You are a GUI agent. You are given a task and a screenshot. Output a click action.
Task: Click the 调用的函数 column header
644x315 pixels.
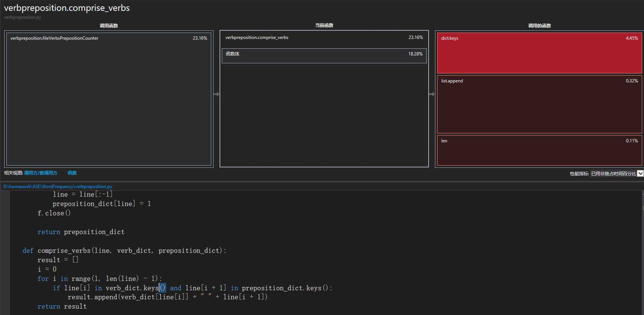click(540, 26)
